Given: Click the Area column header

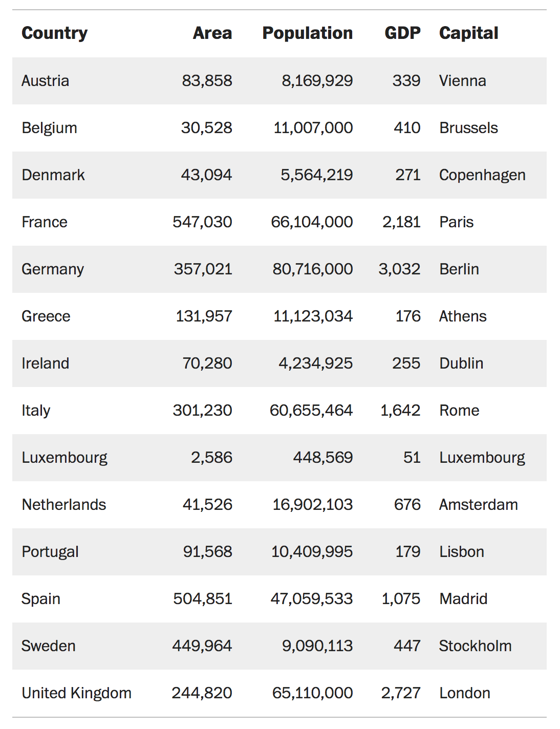Looking at the screenshot, I should point(212,33).
